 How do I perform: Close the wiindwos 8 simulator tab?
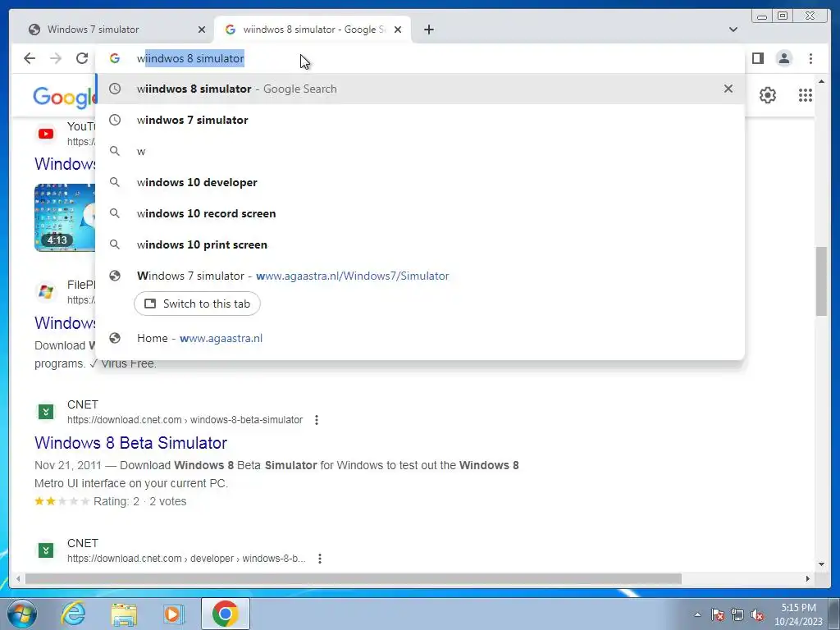click(398, 30)
